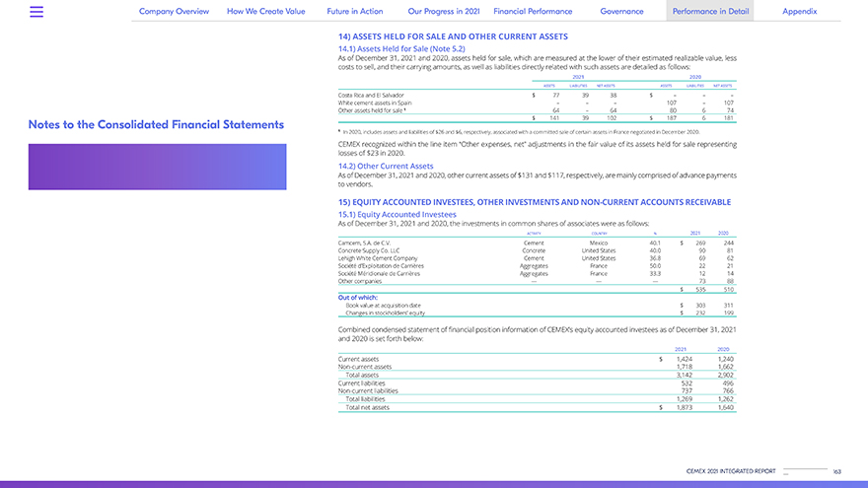Navigate to the Governance tab
The height and width of the screenshot is (488, 868).
621,11
